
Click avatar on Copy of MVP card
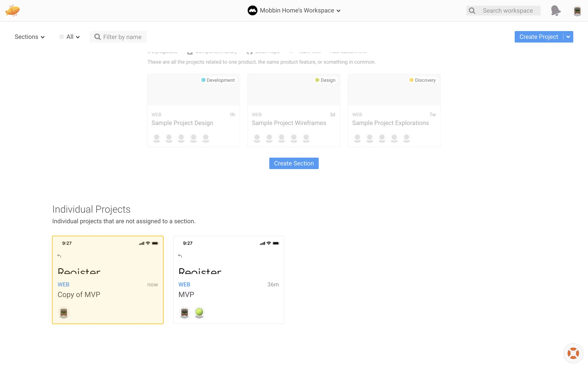[64, 312]
